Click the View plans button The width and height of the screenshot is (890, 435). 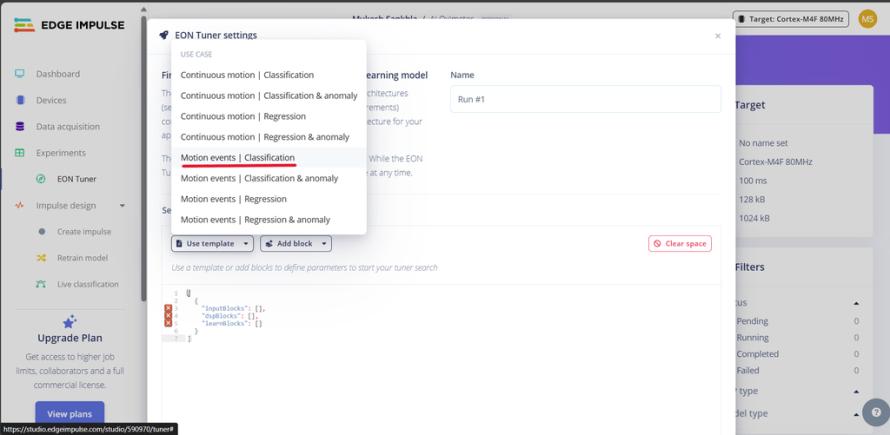[70, 414]
